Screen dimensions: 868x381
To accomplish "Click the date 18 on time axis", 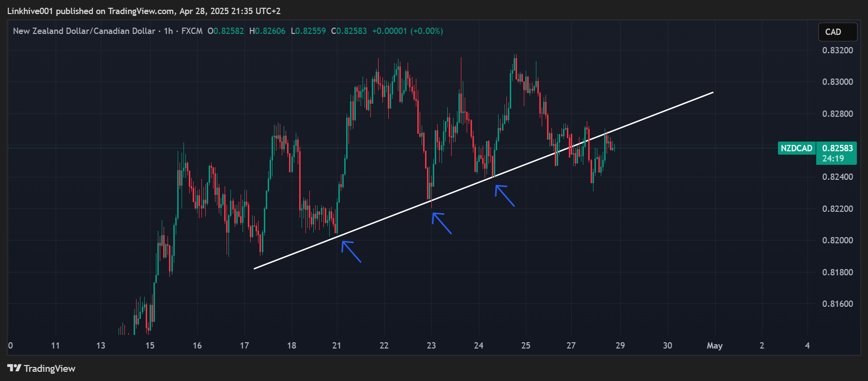I will [291, 346].
